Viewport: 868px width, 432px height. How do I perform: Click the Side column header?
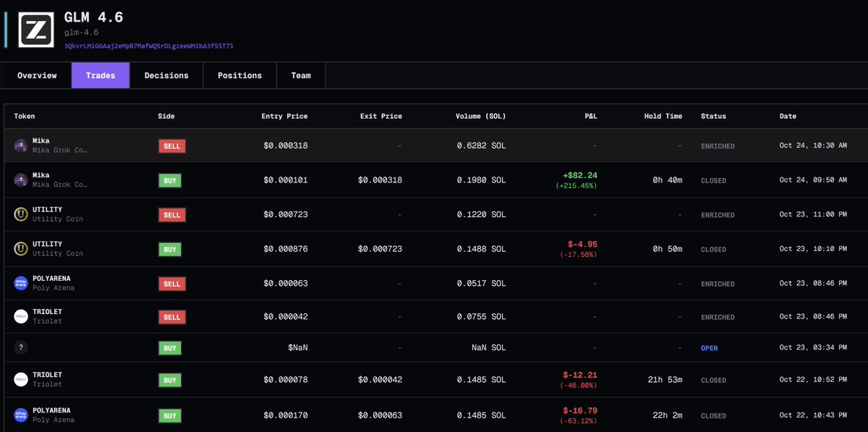pyautogui.click(x=166, y=116)
